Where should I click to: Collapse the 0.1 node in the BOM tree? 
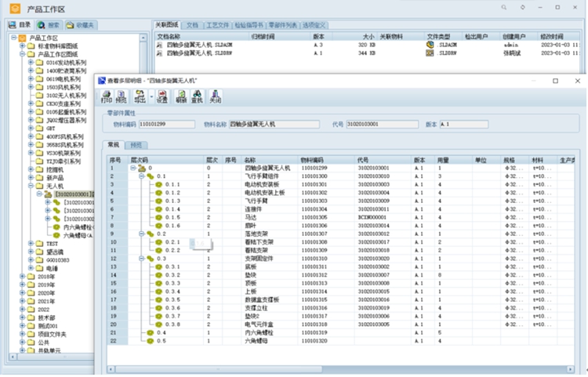pyautogui.click(x=141, y=176)
